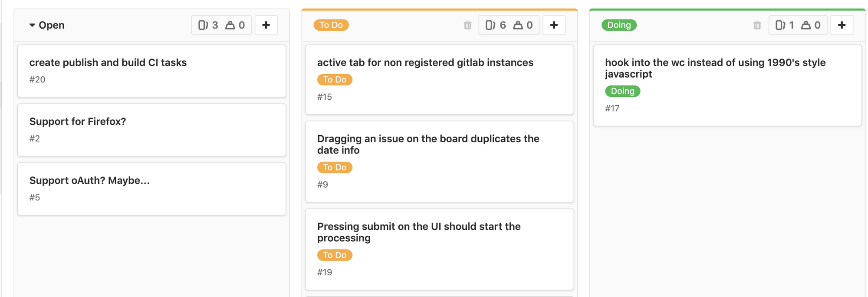
Task: Delete the Doing list via trash icon
Action: click(757, 25)
